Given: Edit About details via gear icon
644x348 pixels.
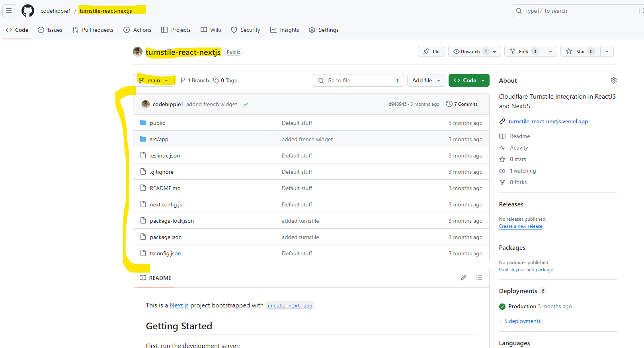Looking at the screenshot, I should coord(614,80).
